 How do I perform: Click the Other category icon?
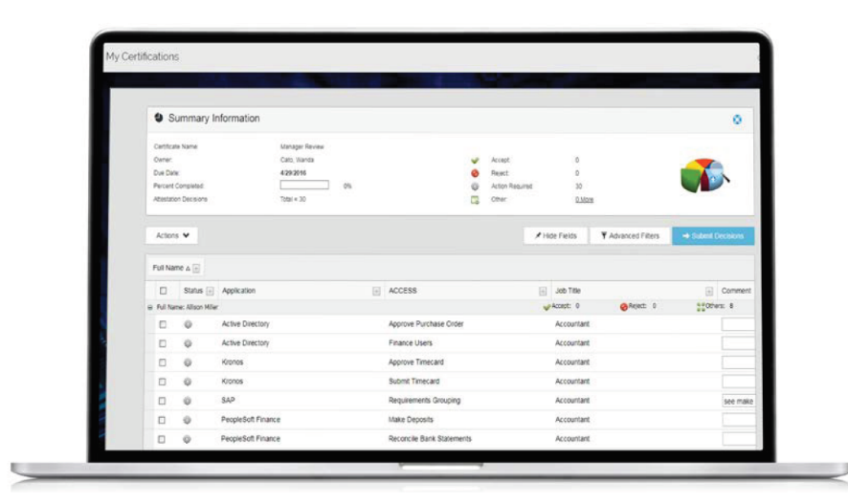(x=475, y=200)
